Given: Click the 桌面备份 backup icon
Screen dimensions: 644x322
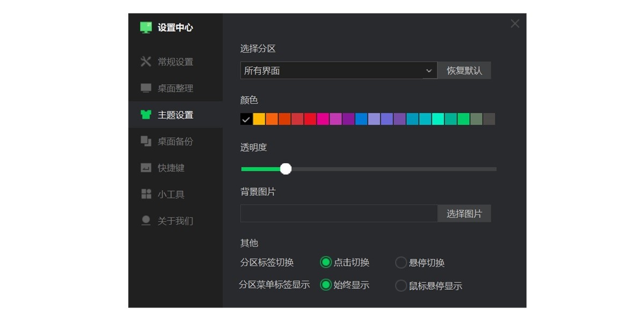Looking at the screenshot, I should tap(145, 141).
